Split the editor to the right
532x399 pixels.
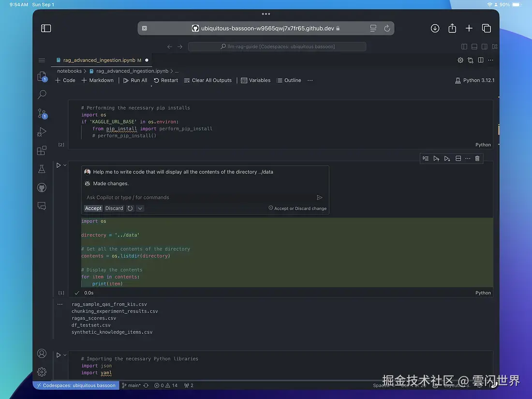pos(481,60)
